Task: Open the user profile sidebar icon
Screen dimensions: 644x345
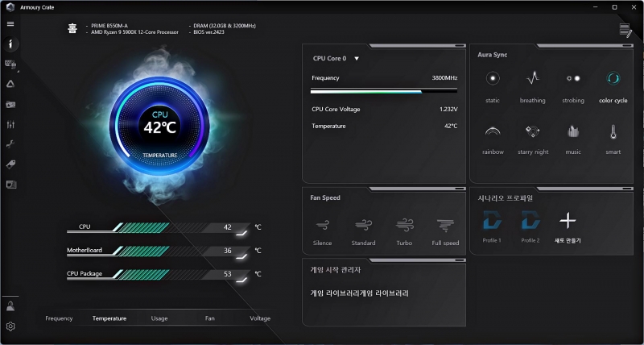Action: pos(11,306)
